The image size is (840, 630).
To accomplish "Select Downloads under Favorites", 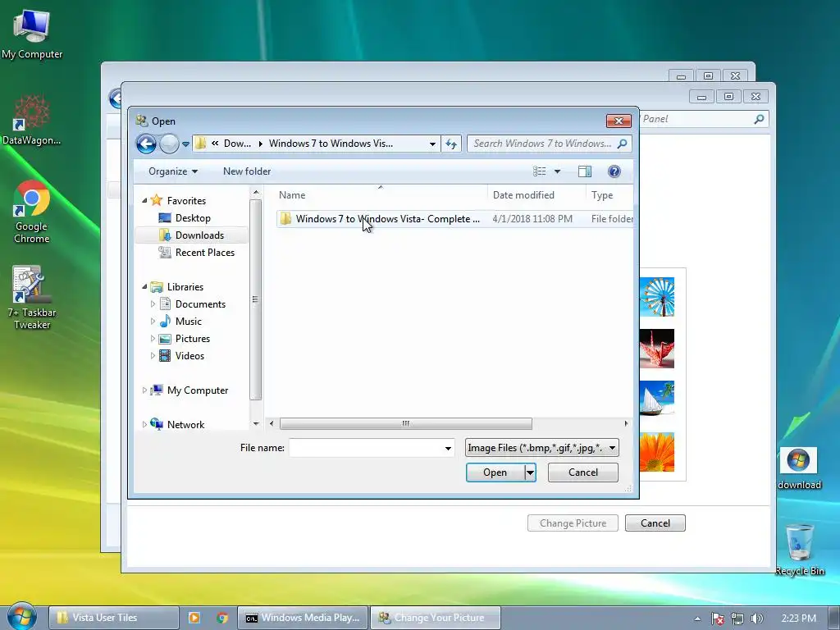I will 200,235.
